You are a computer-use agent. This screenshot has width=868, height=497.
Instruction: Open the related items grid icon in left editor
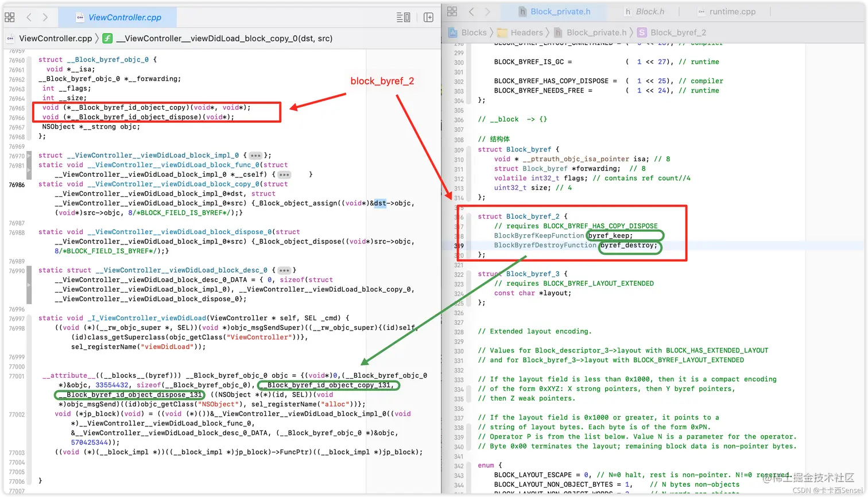tap(9, 17)
